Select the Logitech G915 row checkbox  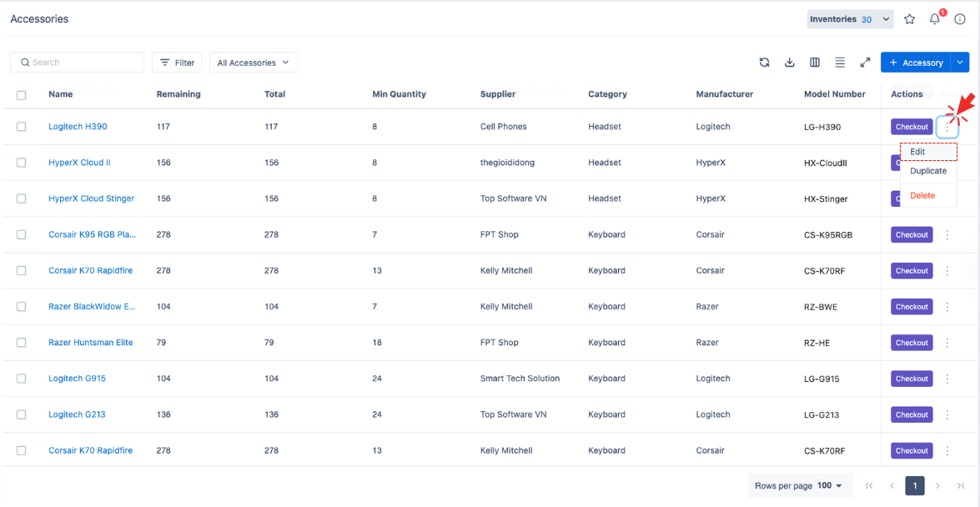pyautogui.click(x=21, y=379)
